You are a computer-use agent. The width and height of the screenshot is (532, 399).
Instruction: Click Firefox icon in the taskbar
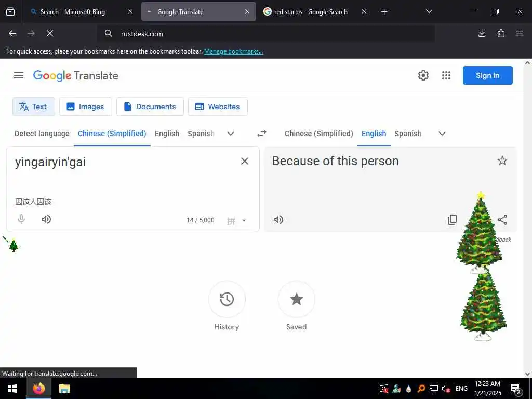tap(38, 389)
